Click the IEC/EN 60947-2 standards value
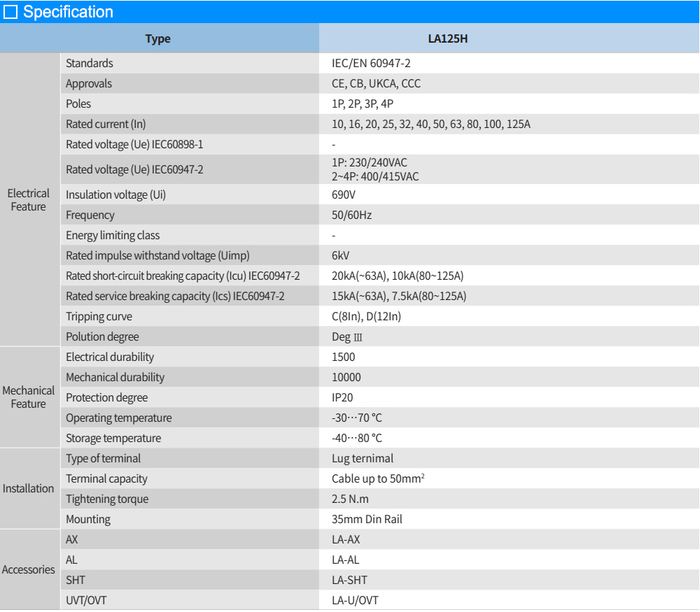Screen dimensions: 700x612 [371, 63]
